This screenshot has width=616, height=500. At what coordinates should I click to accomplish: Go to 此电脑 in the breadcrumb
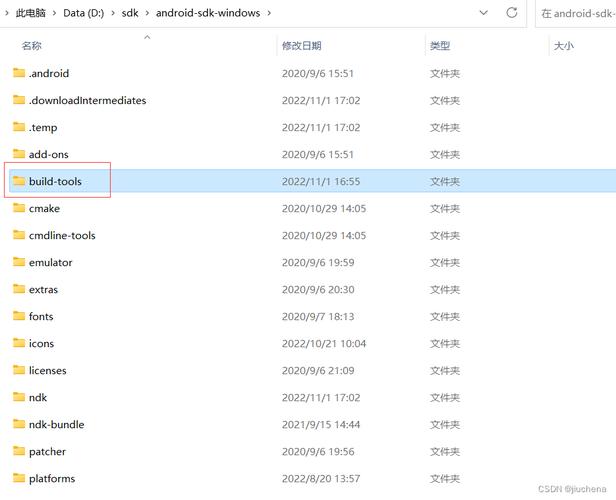(29, 13)
